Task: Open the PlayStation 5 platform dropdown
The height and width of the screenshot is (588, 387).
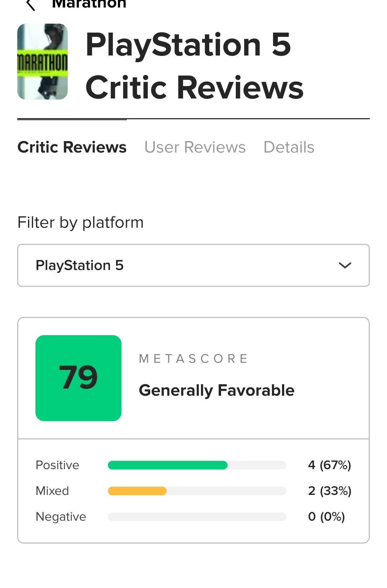Action: (x=193, y=265)
